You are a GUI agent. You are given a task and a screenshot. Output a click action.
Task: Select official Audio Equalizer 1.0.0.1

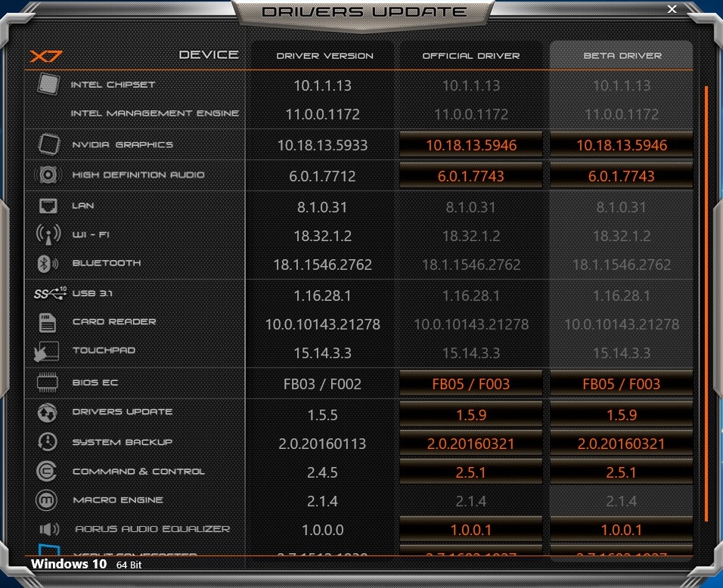click(x=470, y=530)
